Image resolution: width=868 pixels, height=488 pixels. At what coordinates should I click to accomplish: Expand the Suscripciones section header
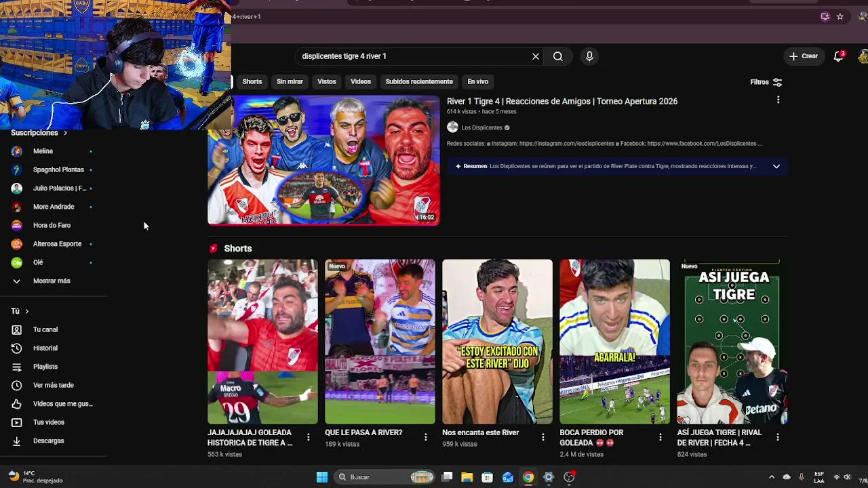pyautogui.click(x=39, y=133)
